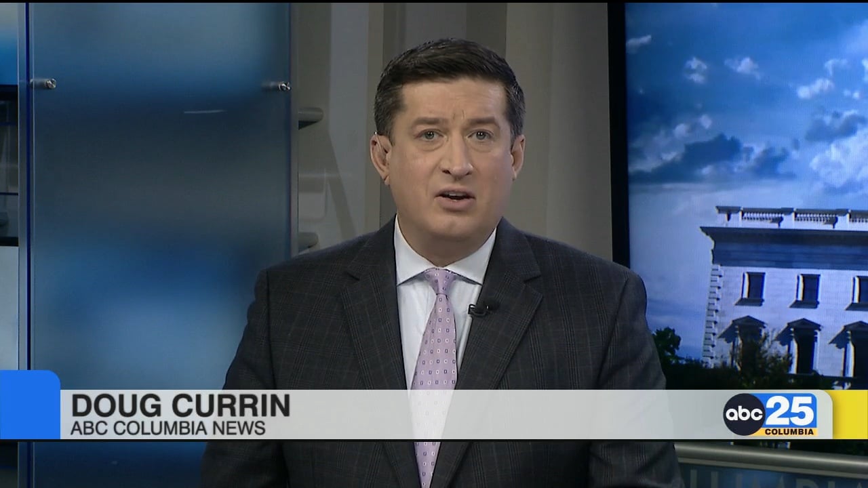
Task: Click the lapel microphone on the jacket
Action: point(479,310)
